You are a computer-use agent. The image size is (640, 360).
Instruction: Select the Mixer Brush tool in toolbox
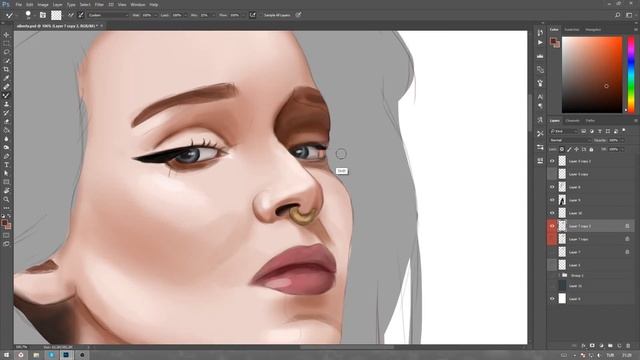click(x=6, y=95)
